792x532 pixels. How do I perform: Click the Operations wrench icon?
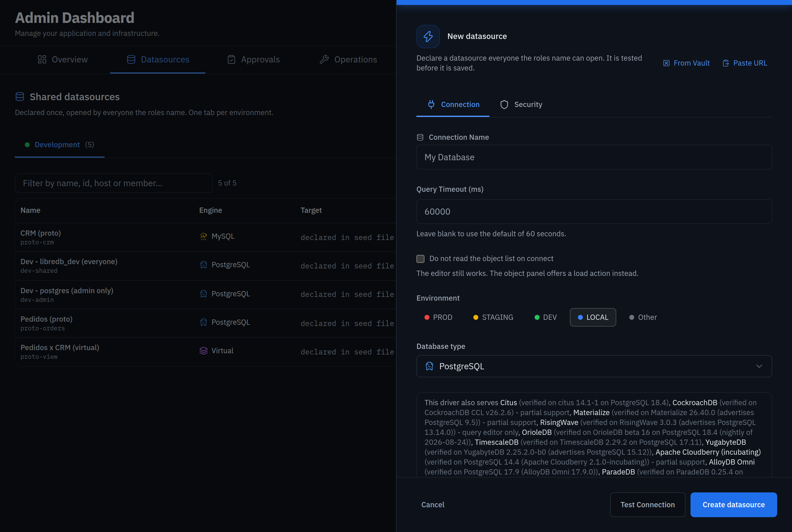(324, 60)
